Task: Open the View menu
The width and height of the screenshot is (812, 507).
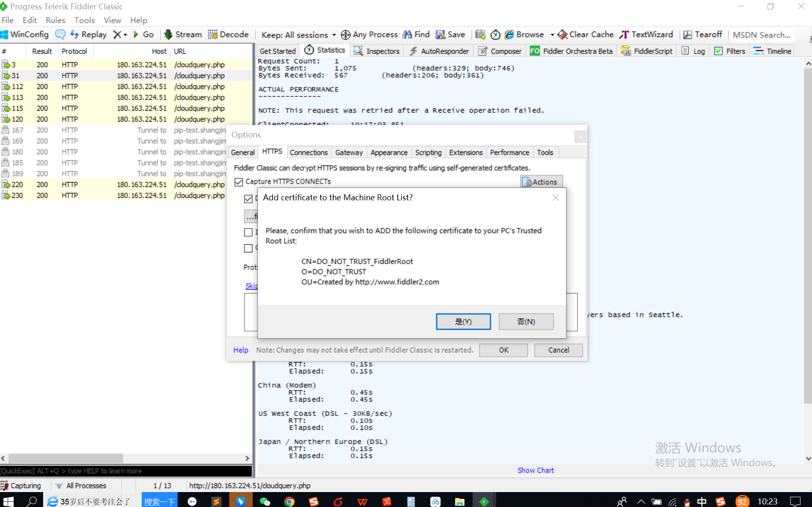Action: click(112, 20)
